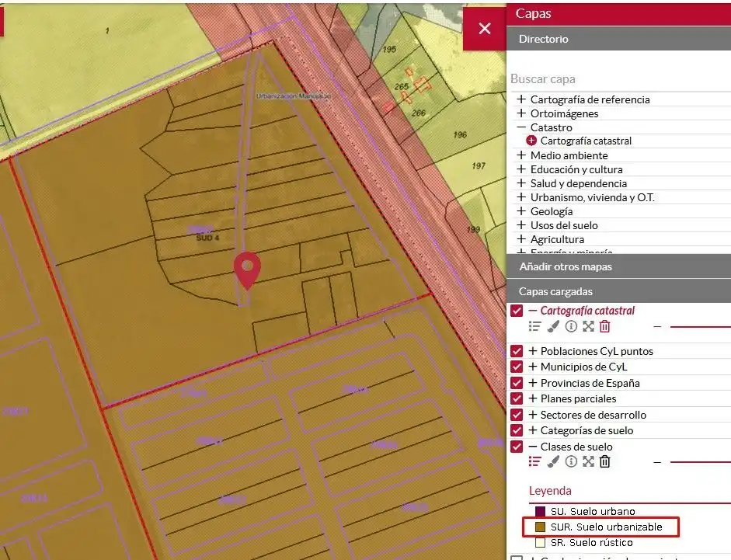Image resolution: width=731 pixels, height=560 pixels.
Task: Click Urbanización label on the map
Action: 293,96
